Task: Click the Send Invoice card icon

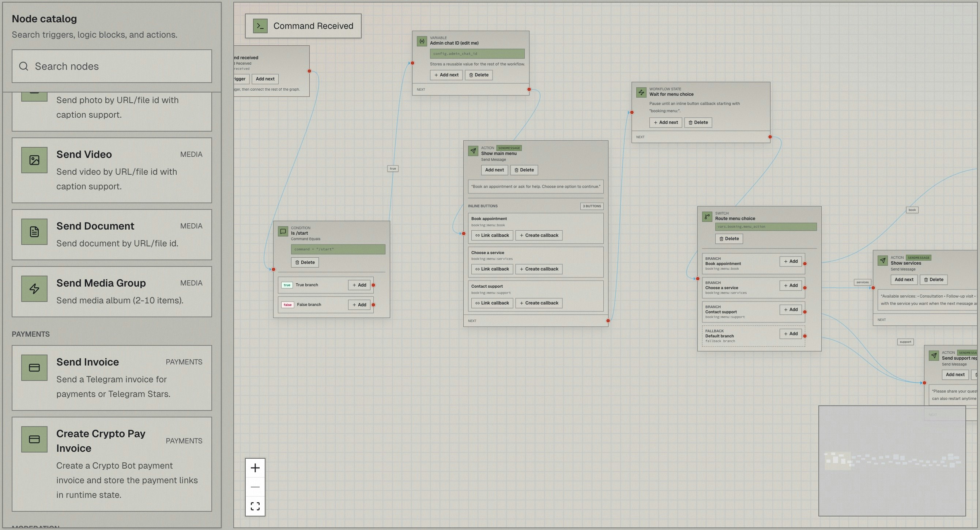Action: [x=34, y=368]
